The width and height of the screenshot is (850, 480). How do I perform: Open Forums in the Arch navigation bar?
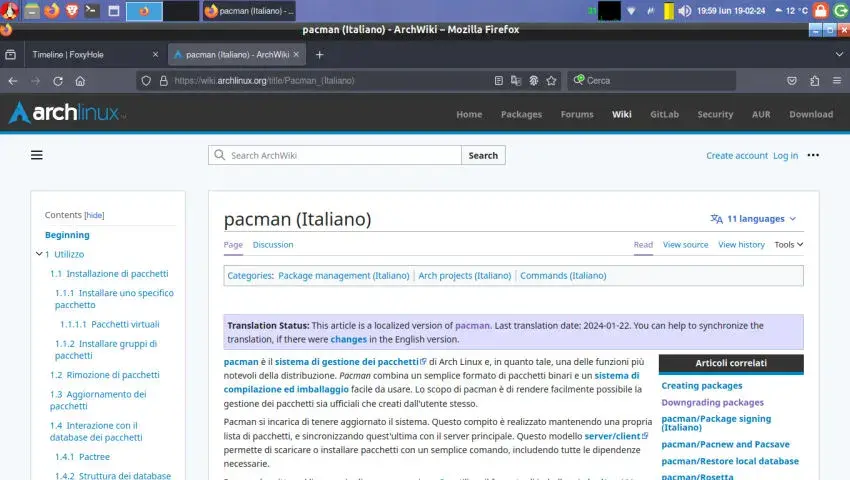coord(577,114)
